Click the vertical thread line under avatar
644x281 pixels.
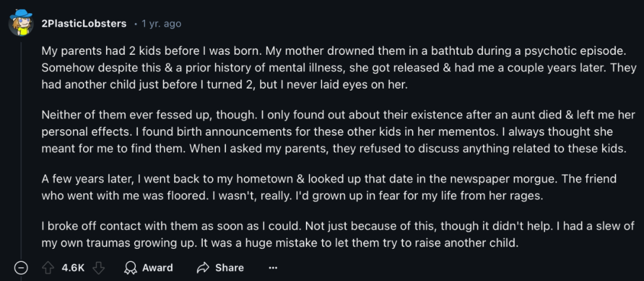pyautogui.click(x=21, y=148)
